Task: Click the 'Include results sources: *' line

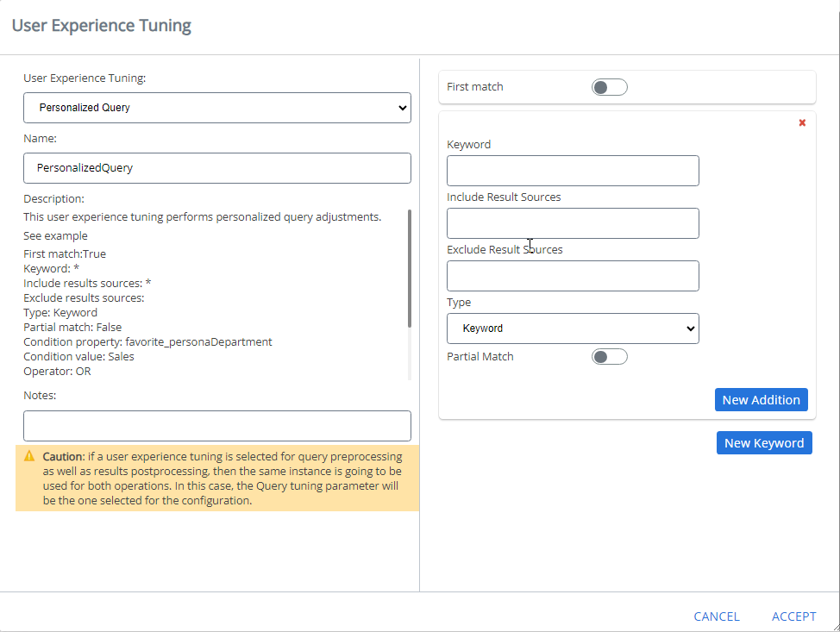Action: (87, 284)
